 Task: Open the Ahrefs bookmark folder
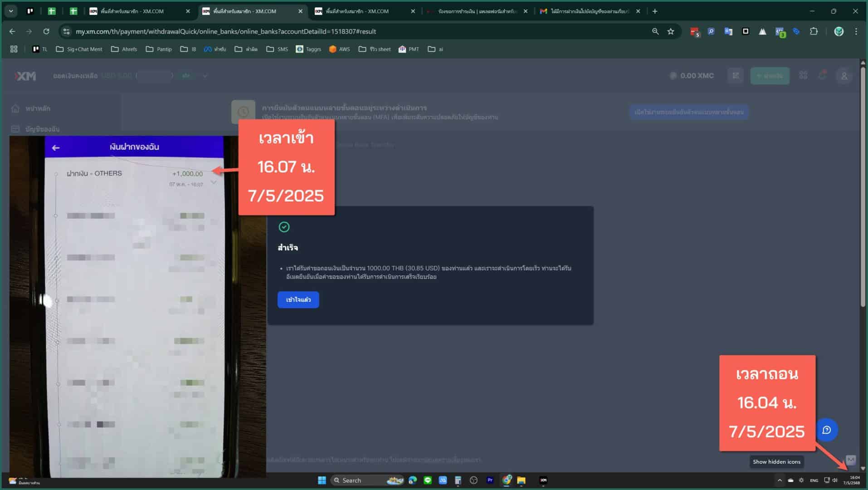(124, 49)
